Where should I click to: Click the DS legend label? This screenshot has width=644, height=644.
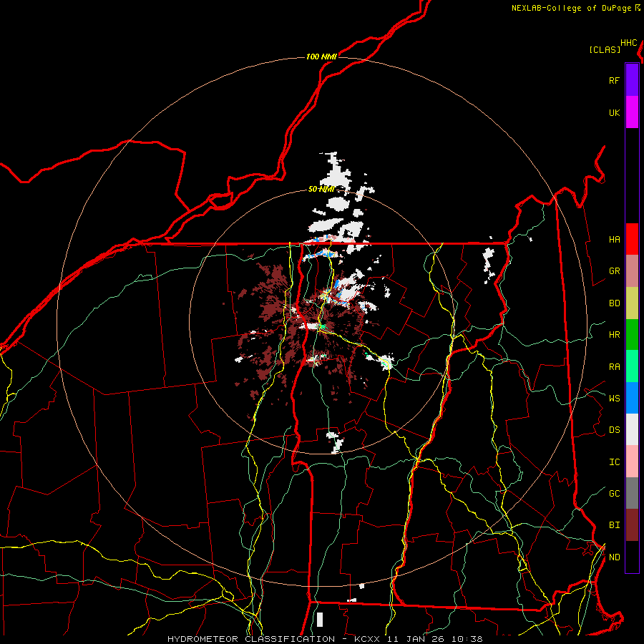click(614, 430)
